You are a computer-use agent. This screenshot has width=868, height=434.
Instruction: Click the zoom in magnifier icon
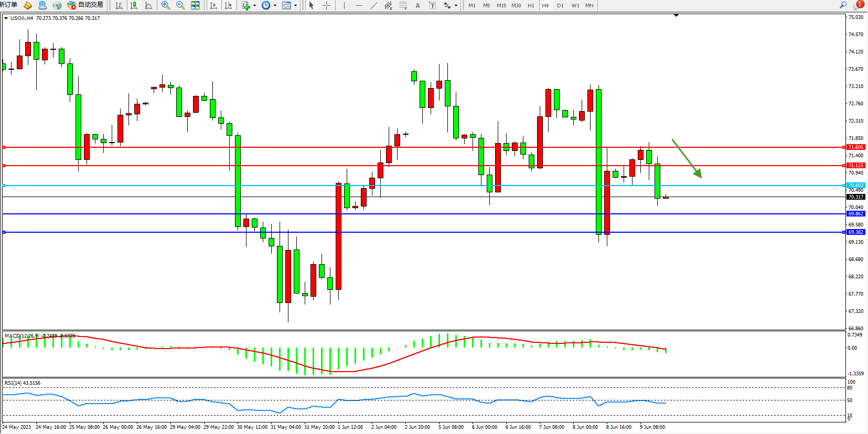pos(166,5)
